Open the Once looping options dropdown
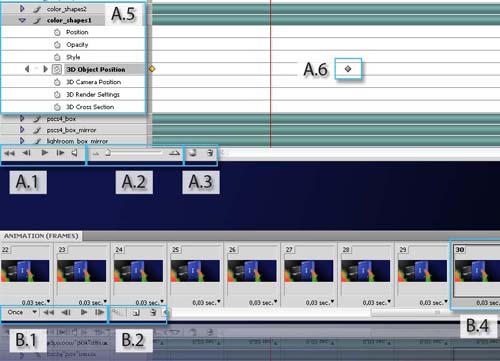Screen dimensions: 500x361 tap(22, 312)
